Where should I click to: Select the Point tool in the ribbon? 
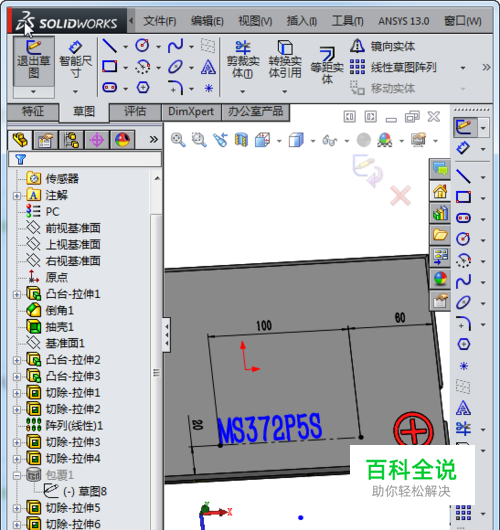pyautogui.click(x=209, y=88)
